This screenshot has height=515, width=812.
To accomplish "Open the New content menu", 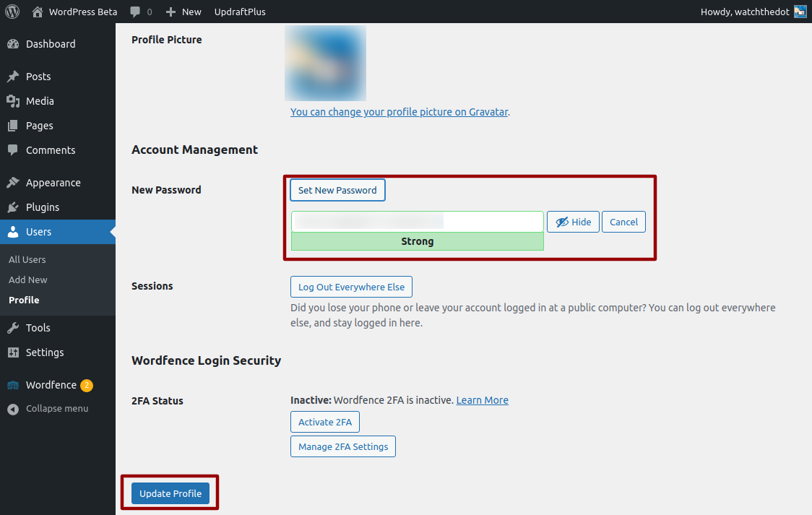I will coord(183,12).
